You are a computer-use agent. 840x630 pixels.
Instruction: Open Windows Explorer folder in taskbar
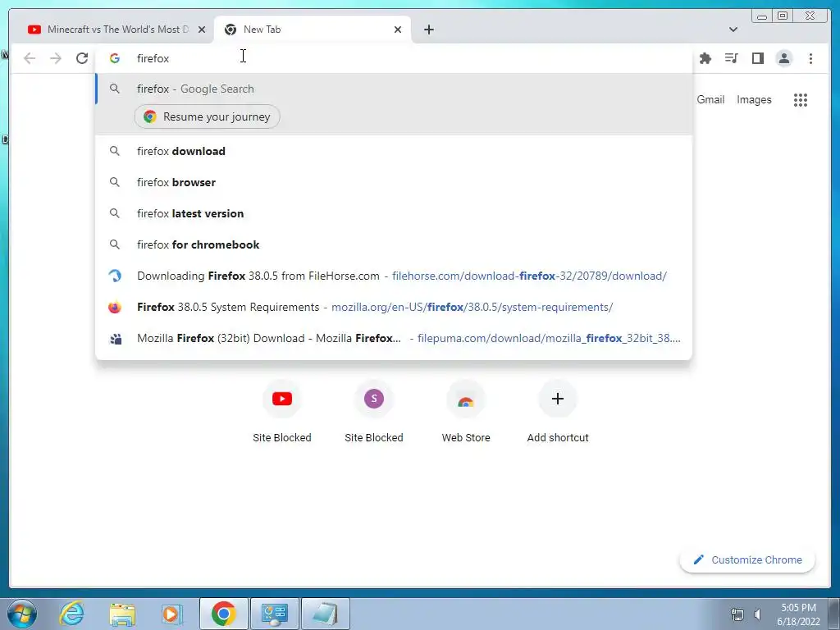point(123,614)
